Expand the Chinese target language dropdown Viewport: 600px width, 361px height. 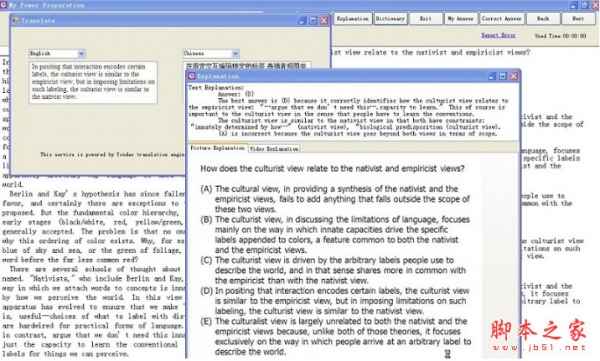coord(235,53)
